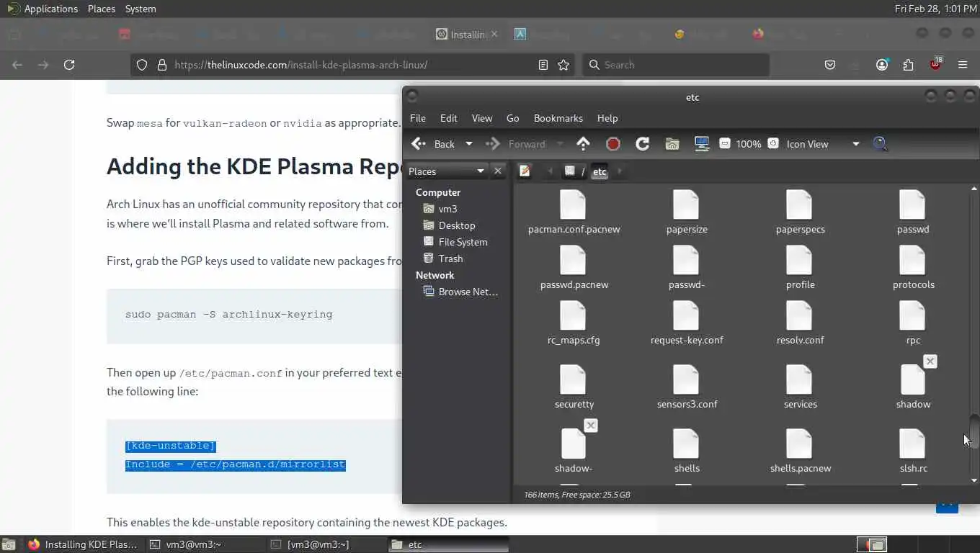The height and width of the screenshot is (553, 980).
Task: Open the Home folder from the toolbar
Action: point(672,144)
